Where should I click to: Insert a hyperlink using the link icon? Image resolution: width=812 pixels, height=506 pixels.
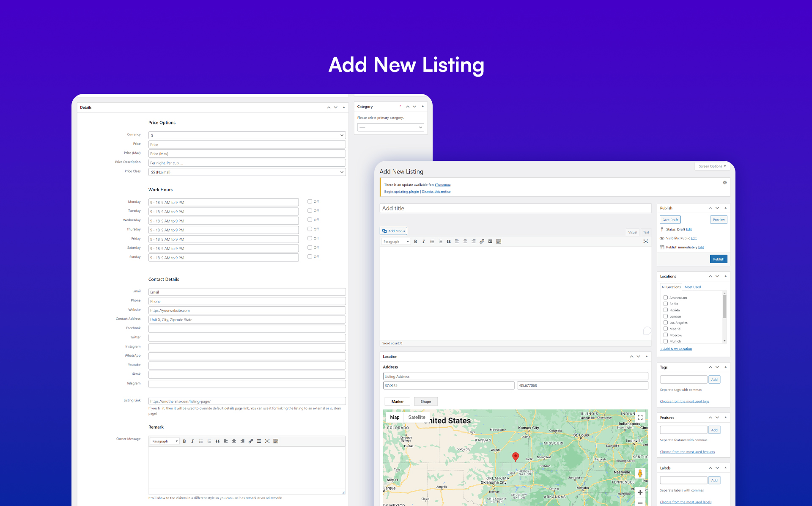pos(482,241)
